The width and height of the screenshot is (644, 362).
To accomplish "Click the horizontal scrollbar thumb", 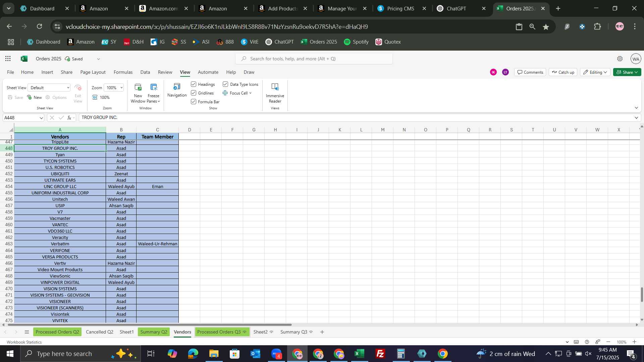I will [x=150, y=324].
